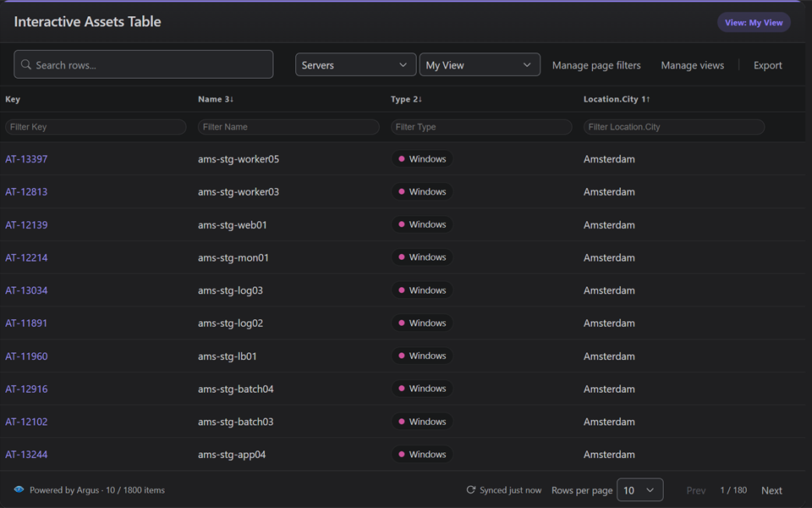
Task: Click the page indicator '1 / 180'
Action: pos(733,490)
